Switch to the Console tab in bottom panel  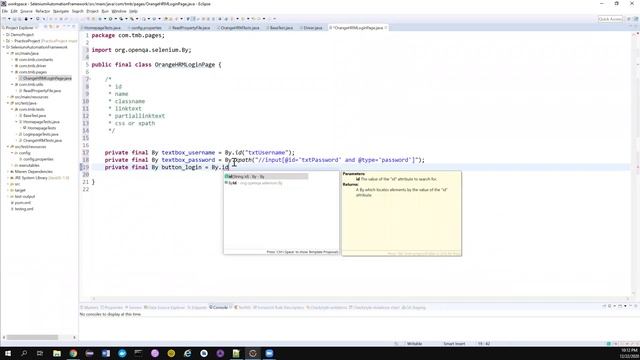pos(220,307)
